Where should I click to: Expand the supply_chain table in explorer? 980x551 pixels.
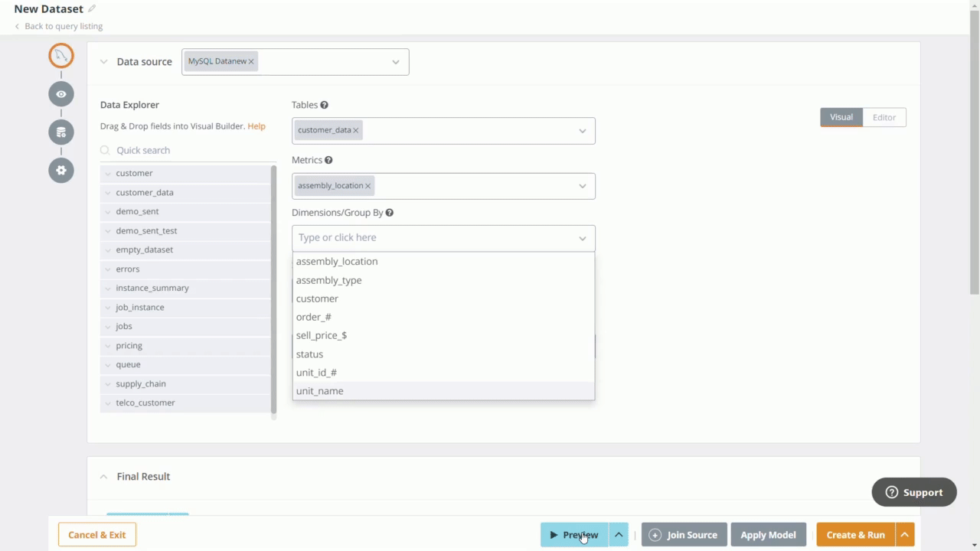pos(108,384)
